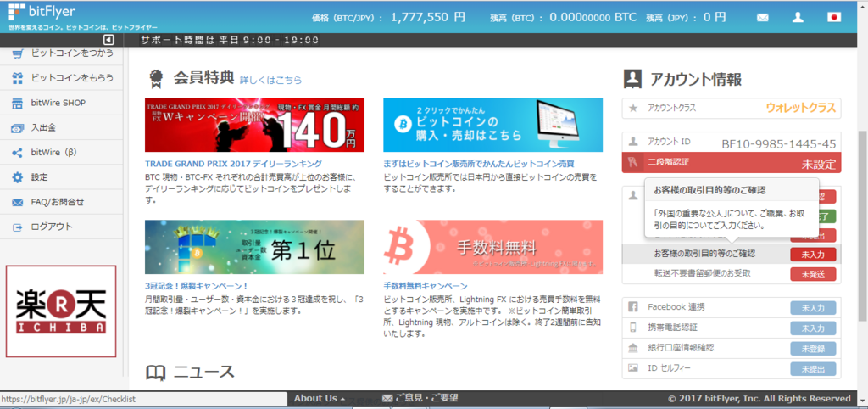Screen dimensions: 868x409
Task: Click the bank building icon
Action: coord(633,348)
